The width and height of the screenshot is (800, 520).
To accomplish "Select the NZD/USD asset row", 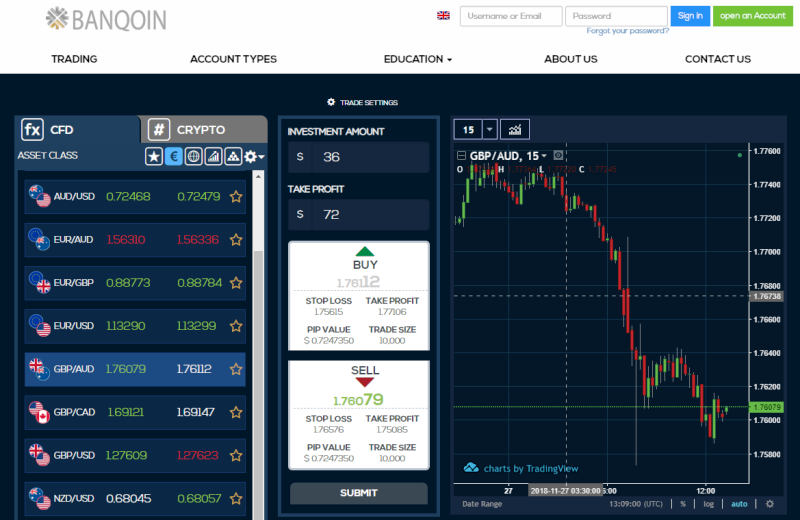I will pos(135,498).
